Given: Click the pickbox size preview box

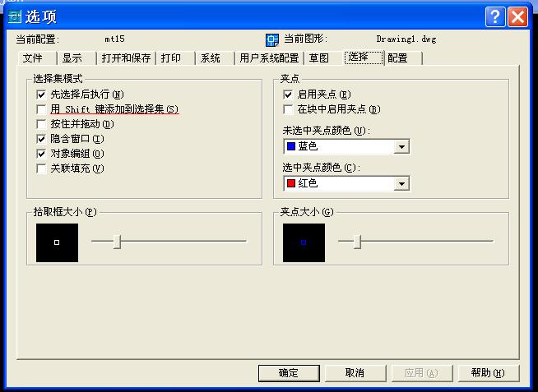Looking at the screenshot, I should coord(57,242).
